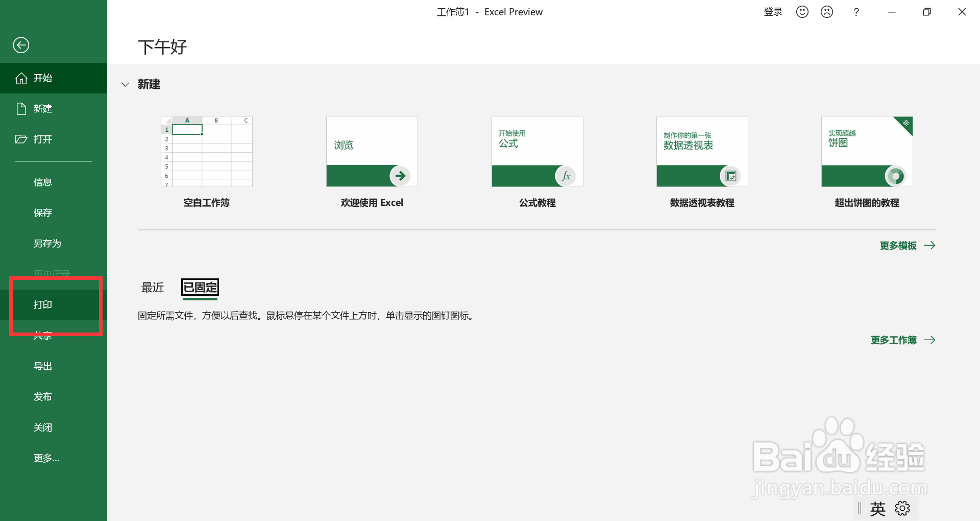The width and height of the screenshot is (980, 521).
Task: Select 新建 in the sidebar menu
Action: tap(54, 109)
